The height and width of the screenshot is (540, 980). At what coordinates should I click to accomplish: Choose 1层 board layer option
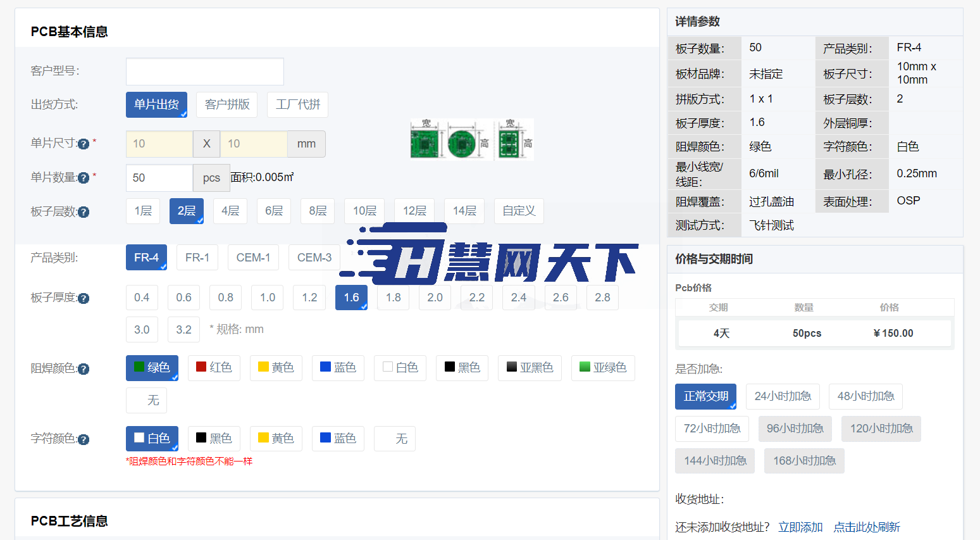143,211
